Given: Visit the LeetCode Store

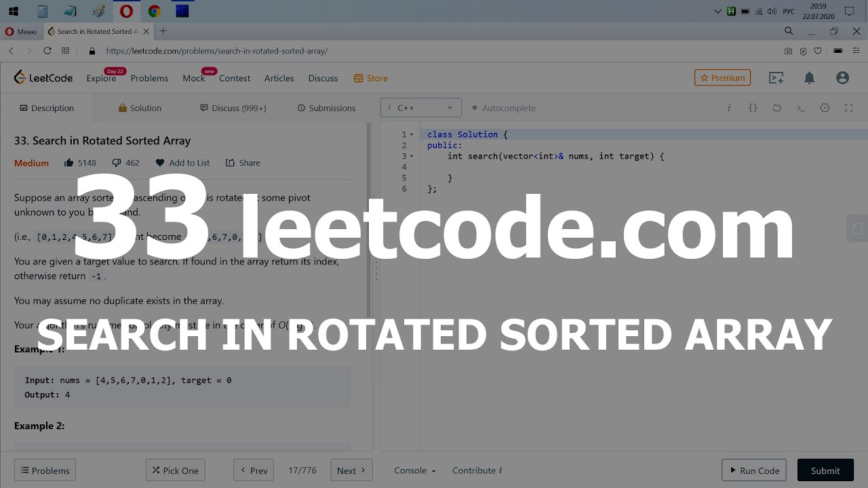Looking at the screenshot, I should [371, 79].
